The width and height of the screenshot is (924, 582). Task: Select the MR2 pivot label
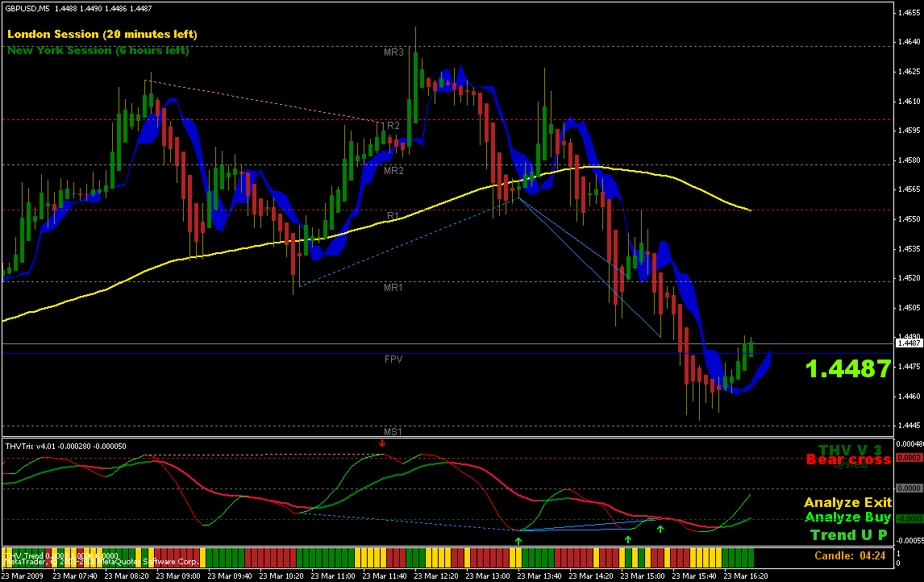coord(393,171)
